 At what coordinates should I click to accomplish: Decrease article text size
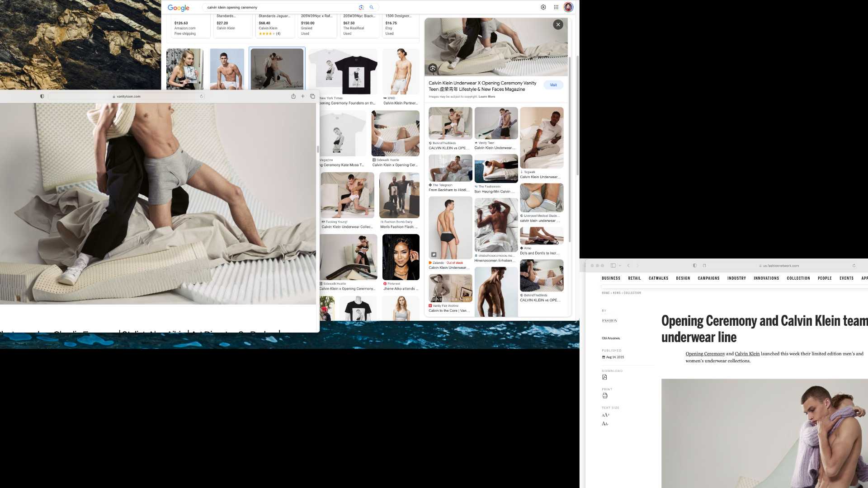point(605,424)
